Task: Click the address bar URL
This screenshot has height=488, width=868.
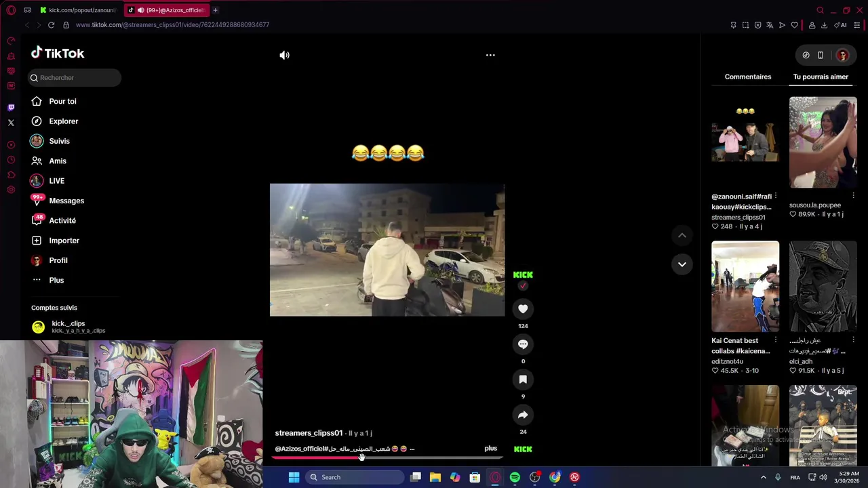Action: tap(172, 25)
